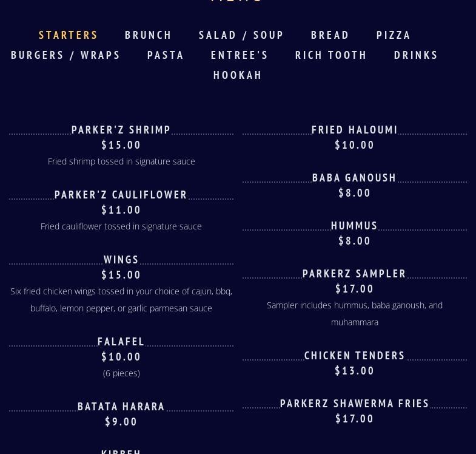Open the Brunch menu category
476x454 pixels.
pyautogui.click(x=149, y=35)
